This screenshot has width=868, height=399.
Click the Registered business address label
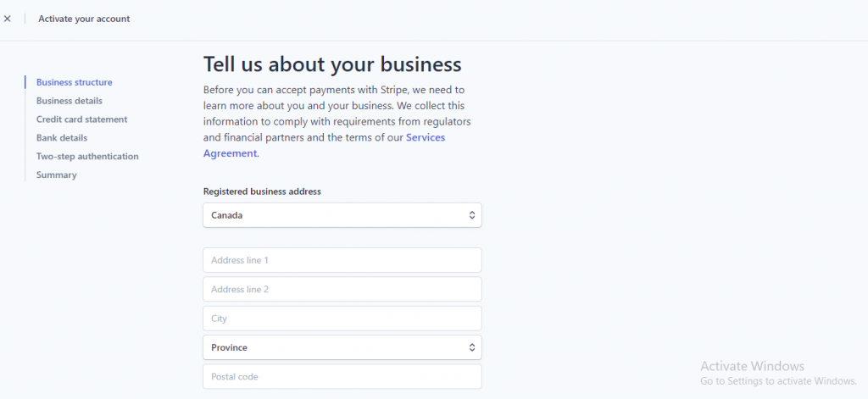[x=262, y=191]
